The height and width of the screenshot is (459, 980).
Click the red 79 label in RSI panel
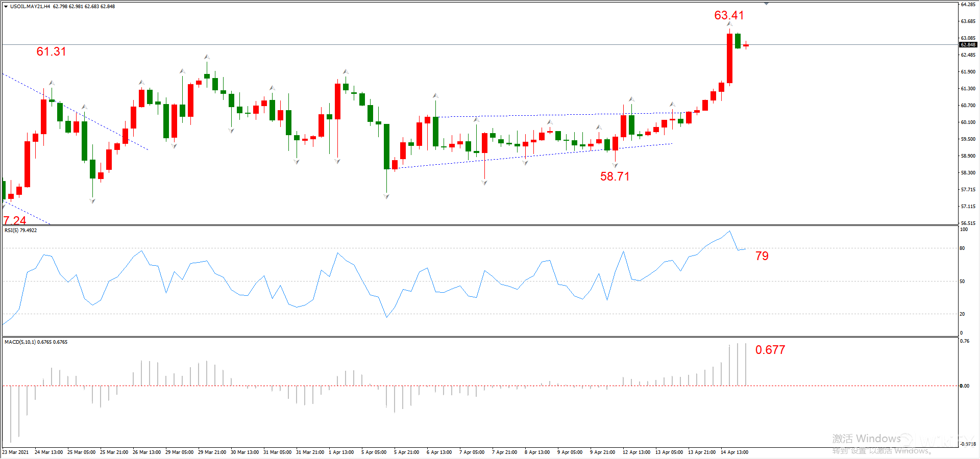(x=762, y=256)
